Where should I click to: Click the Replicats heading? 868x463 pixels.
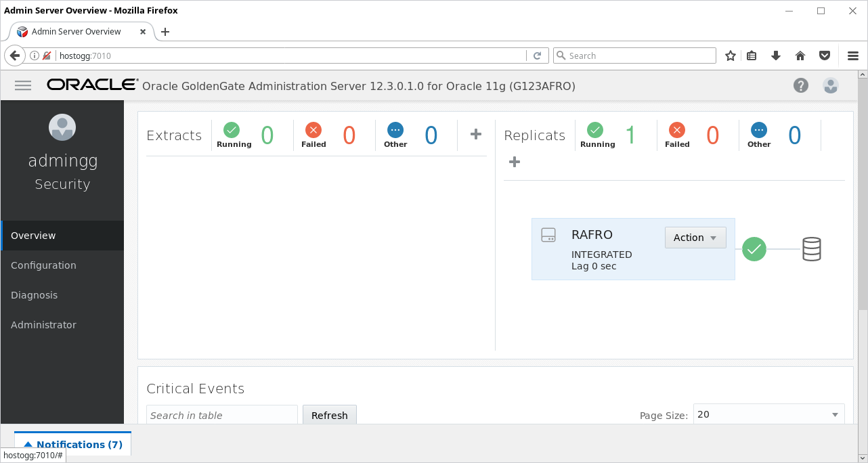534,135
